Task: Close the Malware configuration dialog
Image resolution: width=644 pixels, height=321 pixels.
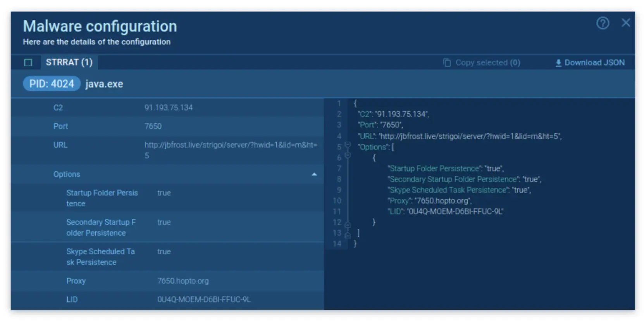Action: (625, 23)
